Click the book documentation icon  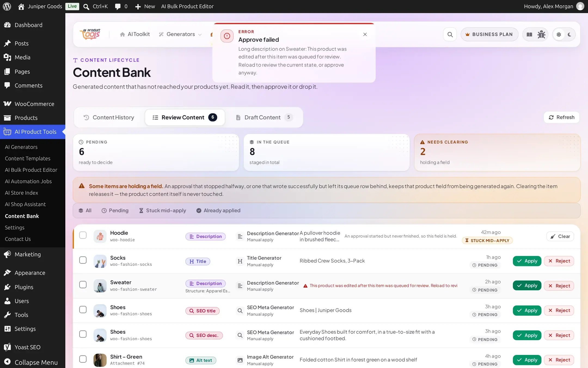529,34
